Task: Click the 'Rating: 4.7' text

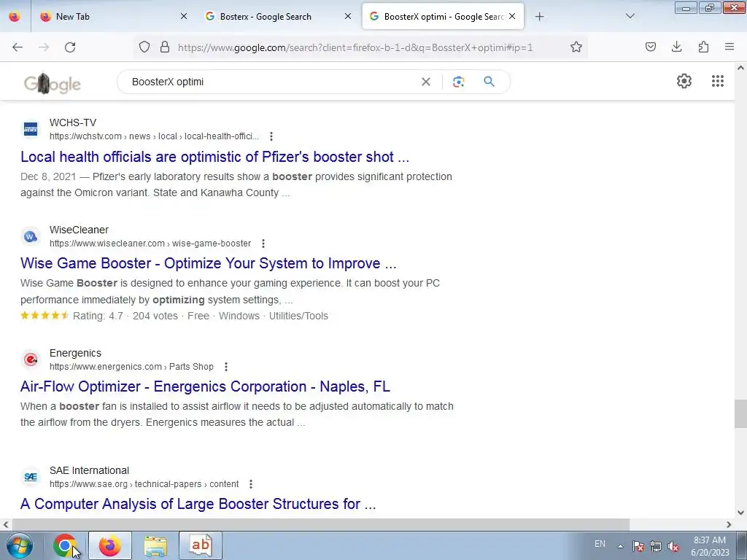Action: point(98,316)
